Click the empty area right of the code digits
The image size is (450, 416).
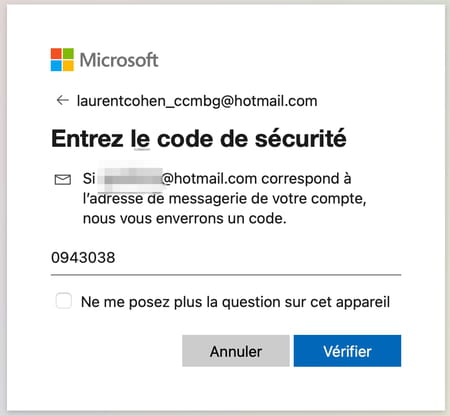258,258
